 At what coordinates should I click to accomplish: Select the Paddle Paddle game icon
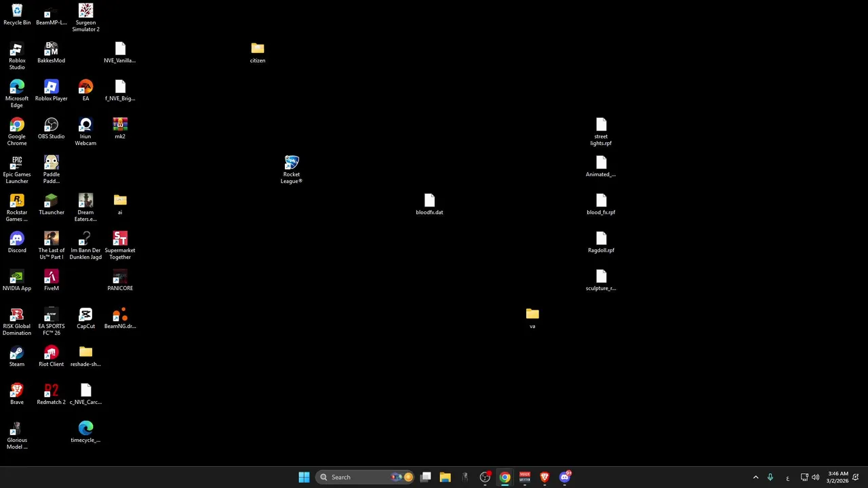52,169
